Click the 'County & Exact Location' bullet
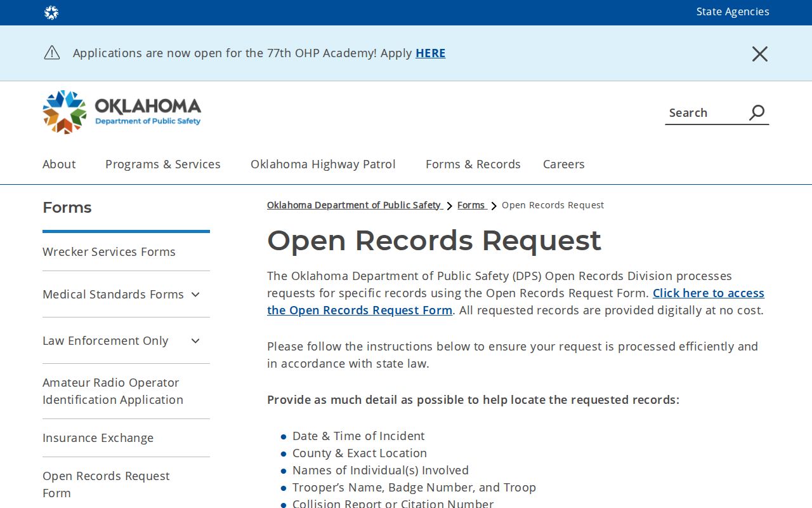Screen dimensions: 812x508 point(360,453)
